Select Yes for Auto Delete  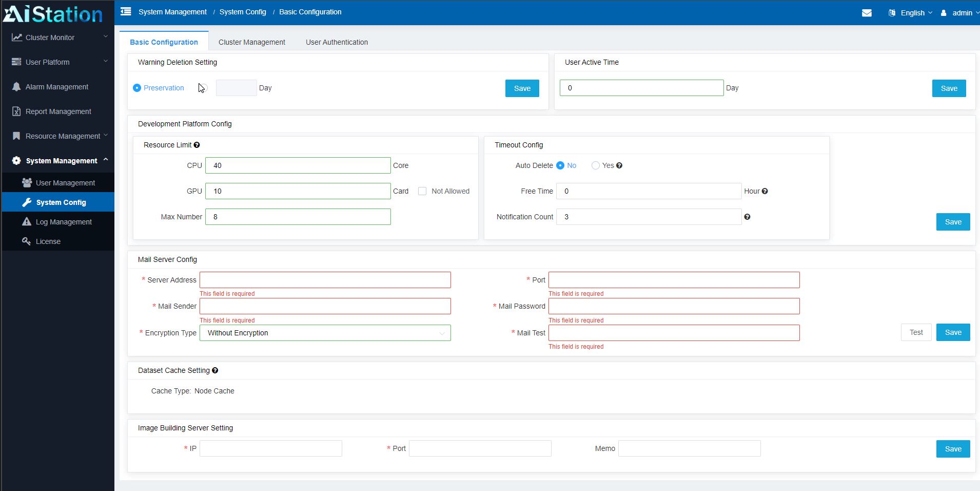[x=595, y=165]
